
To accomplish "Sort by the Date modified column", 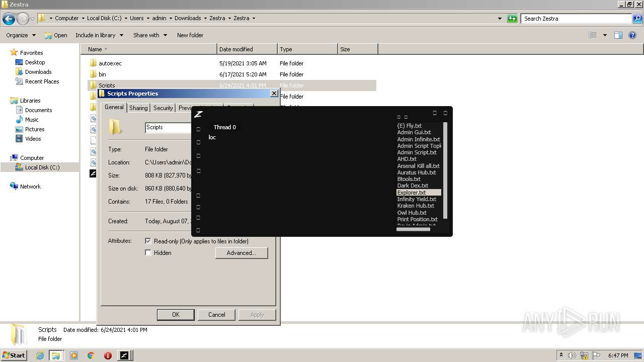I will (247, 49).
